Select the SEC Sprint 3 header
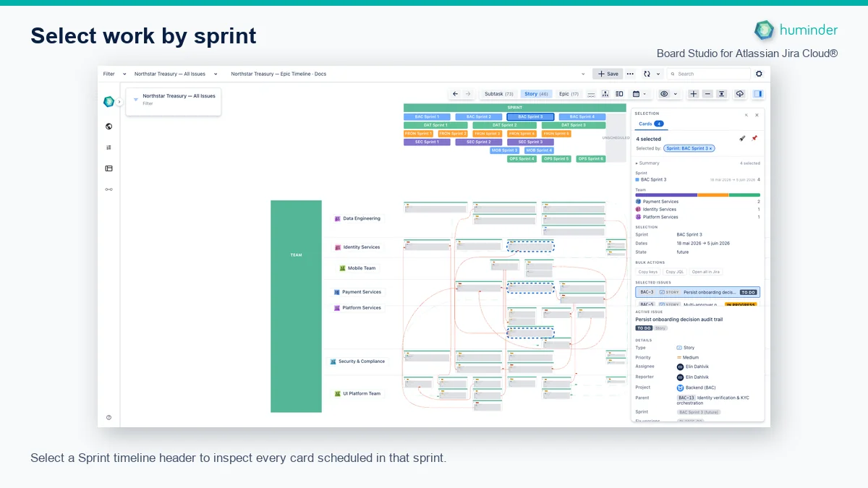Viewport: 868px width, 488px height. click(530, 142)
